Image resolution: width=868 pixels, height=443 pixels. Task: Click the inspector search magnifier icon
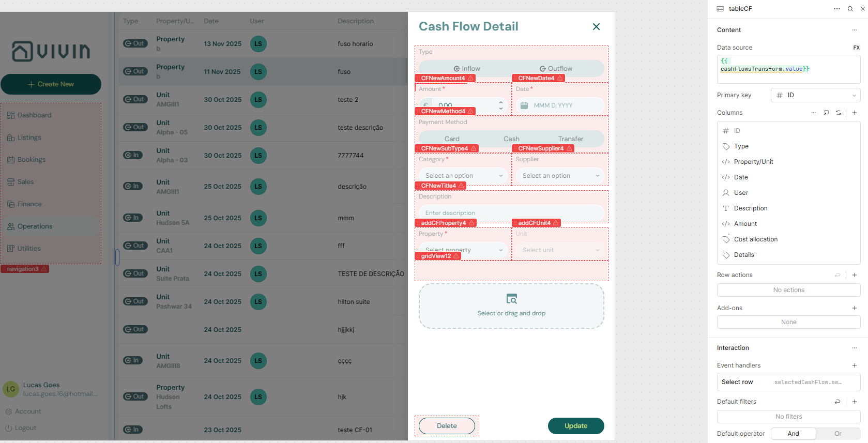[850, 9]
